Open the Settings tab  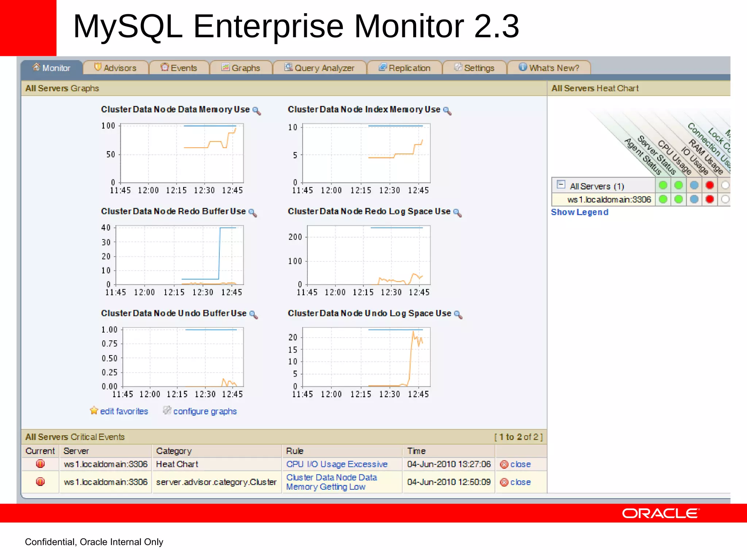474,67
